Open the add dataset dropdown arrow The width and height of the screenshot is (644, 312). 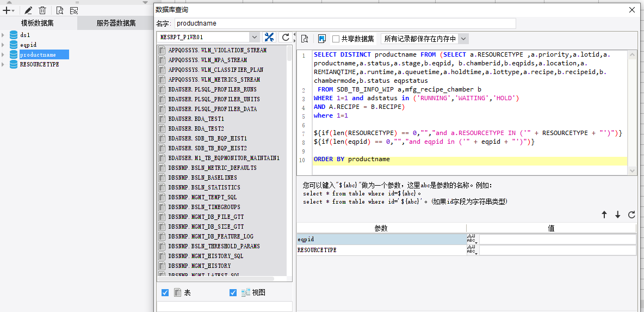pyautogui.click(x=14, y=11)
